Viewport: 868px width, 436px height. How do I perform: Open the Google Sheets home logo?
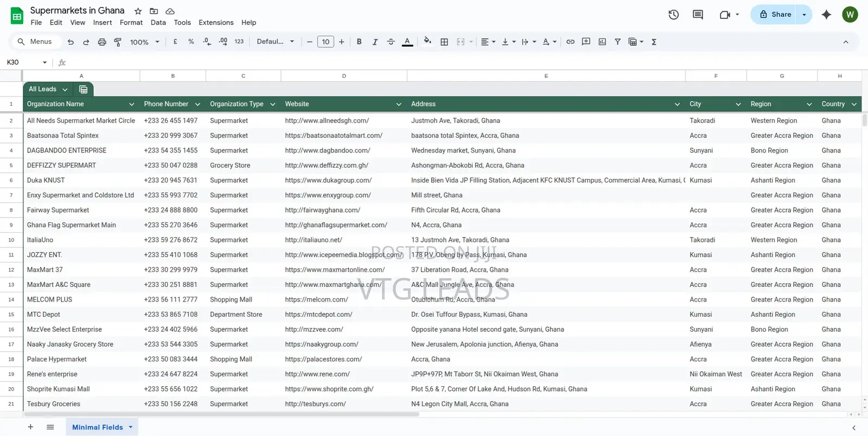17,16
